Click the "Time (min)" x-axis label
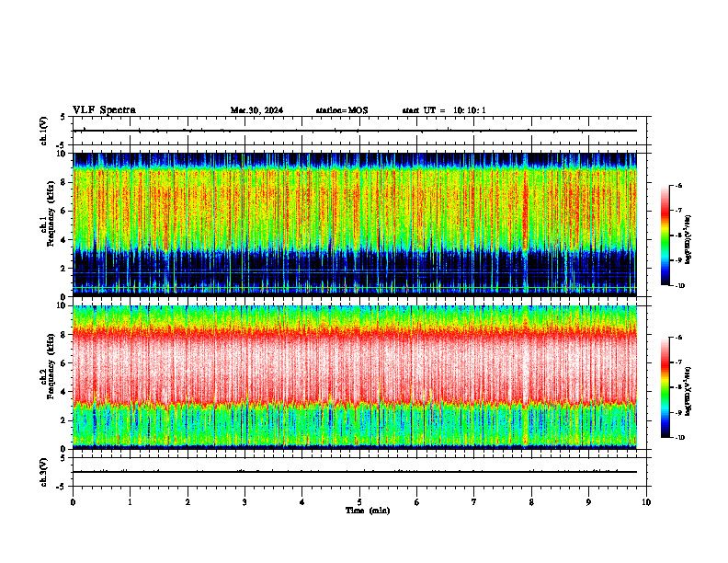Viewport: 728px width, 563px height. coord(368,511)
